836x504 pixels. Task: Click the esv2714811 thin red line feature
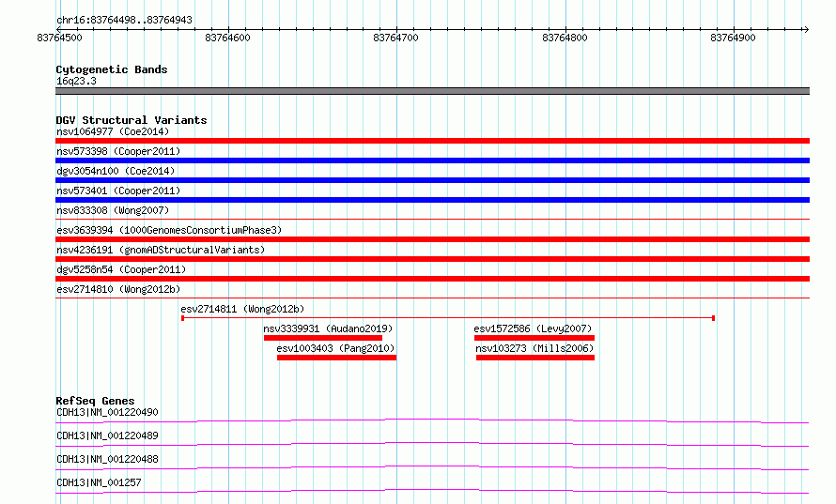tap(448, 318)
